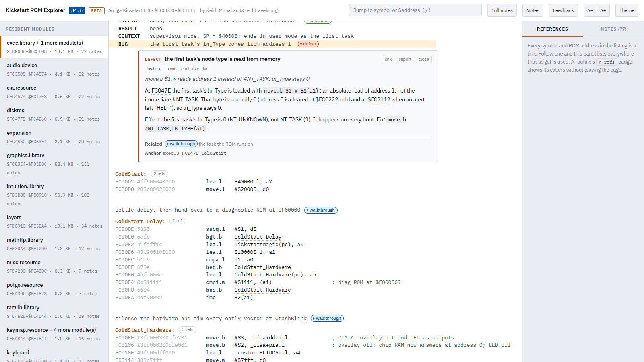Open the Notes button in header
This screenshot has width=644, height=362.
pos(533,10)
